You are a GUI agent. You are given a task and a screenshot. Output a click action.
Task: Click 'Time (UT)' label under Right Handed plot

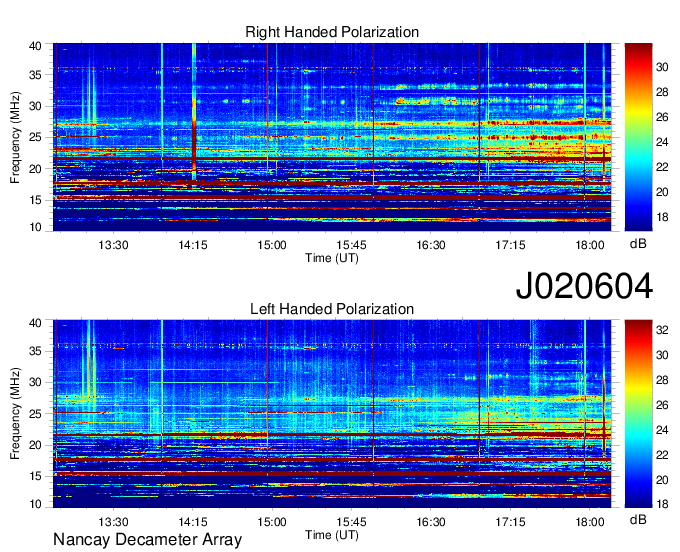pos(332,258)
